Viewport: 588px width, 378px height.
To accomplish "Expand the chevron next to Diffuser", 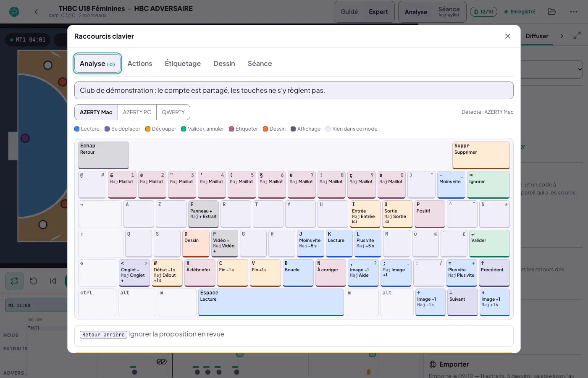I will (562, 36).
